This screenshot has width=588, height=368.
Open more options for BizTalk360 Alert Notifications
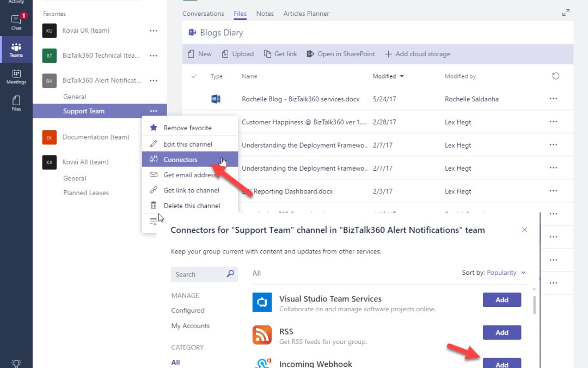click(x=154, y=80)
